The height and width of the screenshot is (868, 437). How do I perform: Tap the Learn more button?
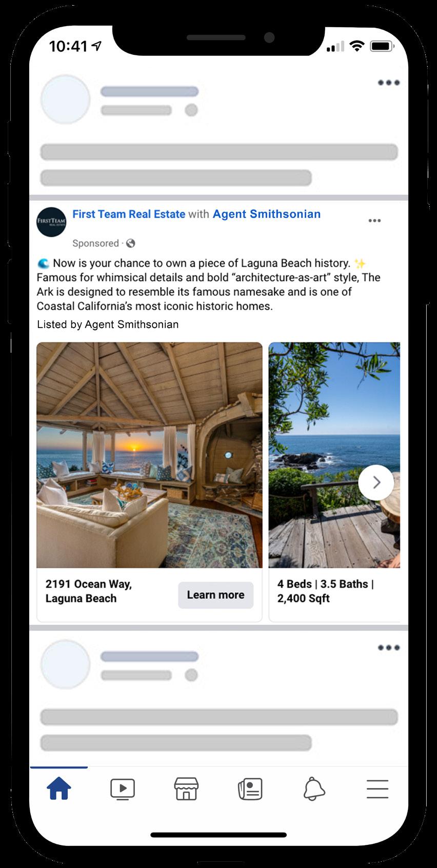215,595
